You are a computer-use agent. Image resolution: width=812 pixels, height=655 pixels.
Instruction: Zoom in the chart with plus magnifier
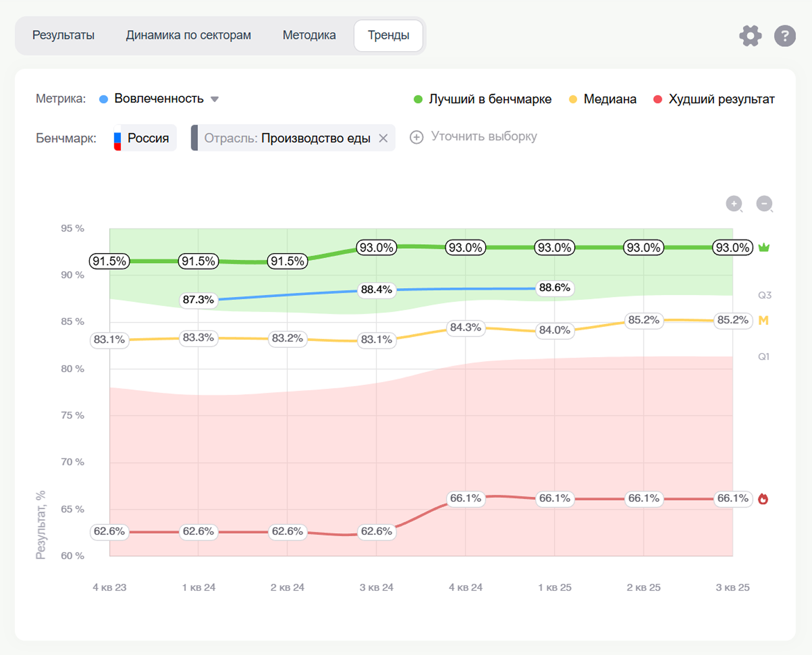734,204
